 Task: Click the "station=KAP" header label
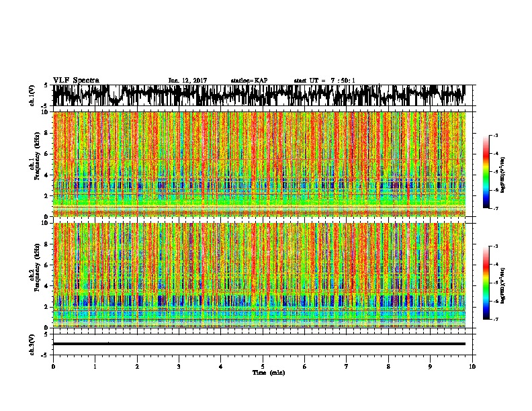pos(249,81)
